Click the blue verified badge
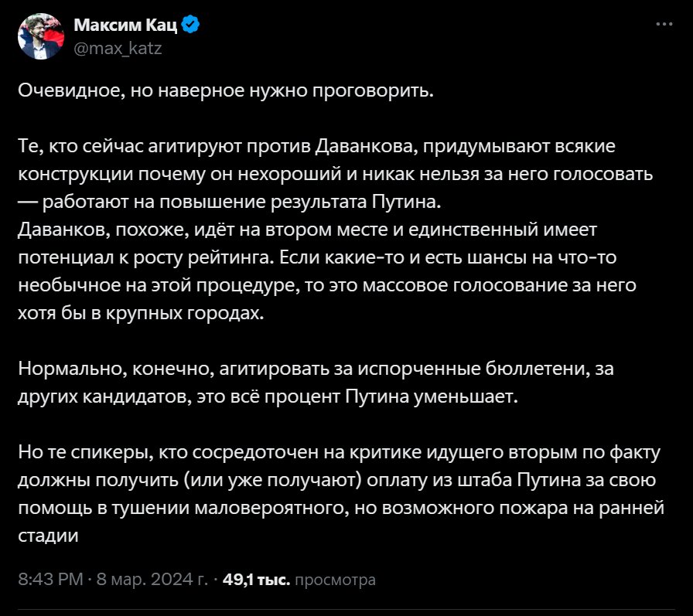Viewport: 693px width, 616px height. pos(191,26)
